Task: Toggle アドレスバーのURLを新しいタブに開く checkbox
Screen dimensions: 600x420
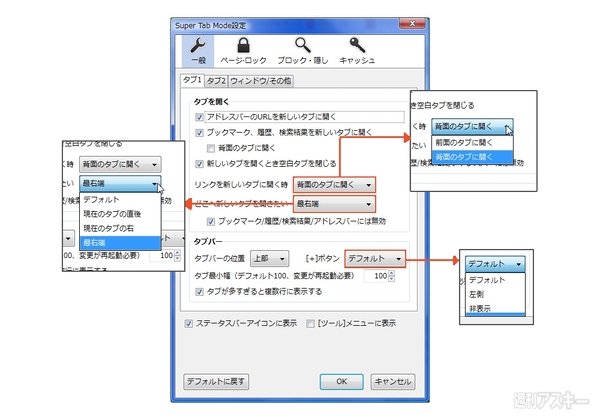Action: pyautogui.click(x=199, y=117)
